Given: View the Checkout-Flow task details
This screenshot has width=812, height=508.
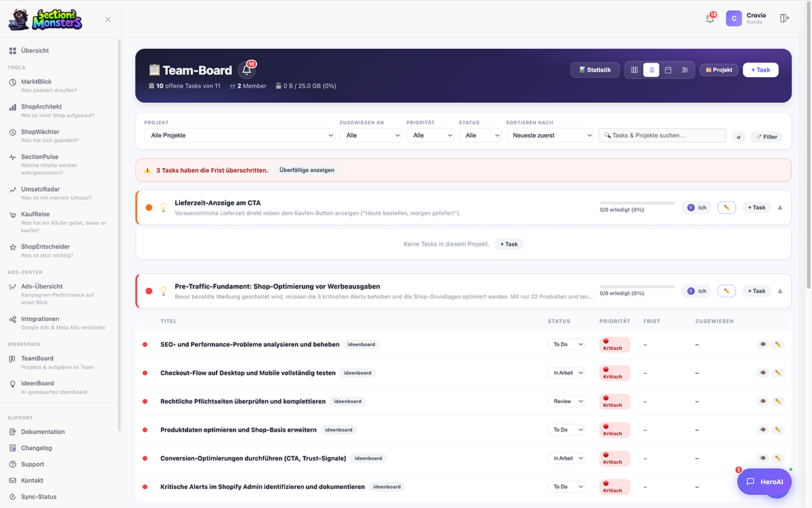Looking at the screenshot, I should coord(763,373).
